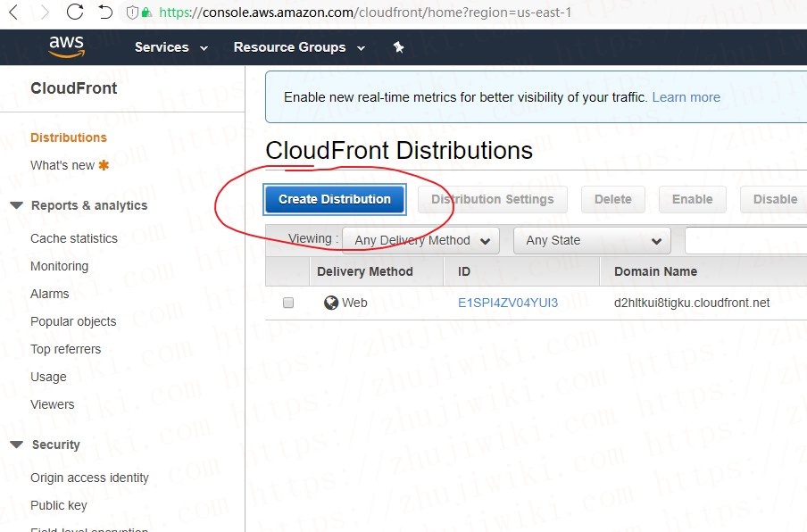Click the browser forward arrow
Image resolution: width=807 pixels, height=532 pixels.
pos(44,12)
